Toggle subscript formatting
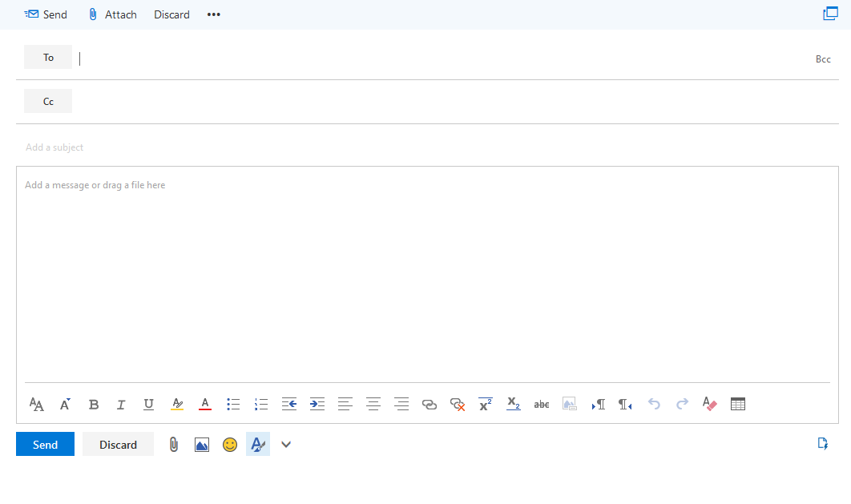851x504 pixels. (x=514, y=404)
